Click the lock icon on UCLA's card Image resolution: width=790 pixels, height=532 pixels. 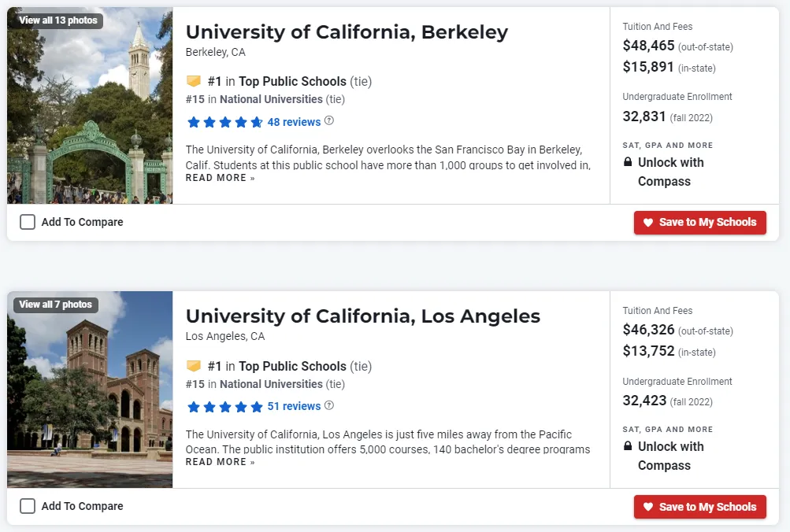click(x=628, y=447)
